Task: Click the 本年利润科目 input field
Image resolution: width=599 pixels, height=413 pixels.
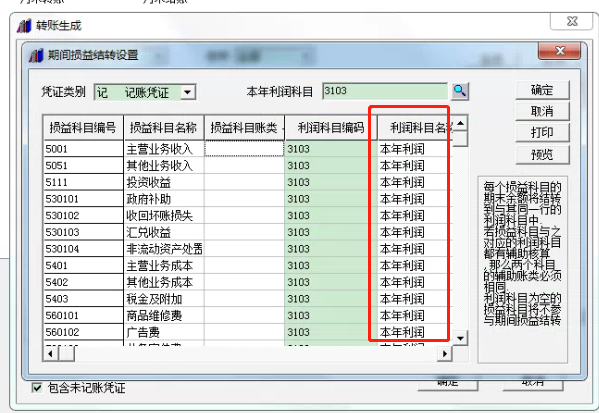Action: pos(385,91)
